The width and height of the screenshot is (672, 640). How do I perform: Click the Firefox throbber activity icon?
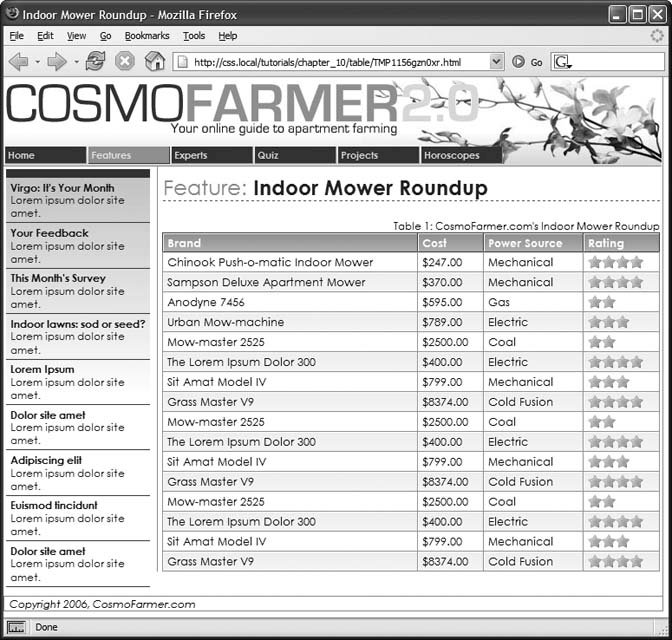pyautogui.click(x=657, y=36)
